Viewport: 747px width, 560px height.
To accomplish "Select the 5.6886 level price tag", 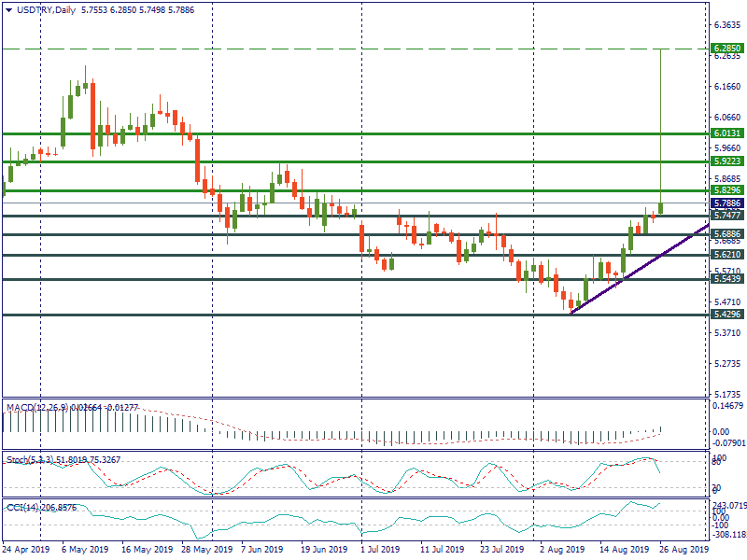I will tap(726, 233).
